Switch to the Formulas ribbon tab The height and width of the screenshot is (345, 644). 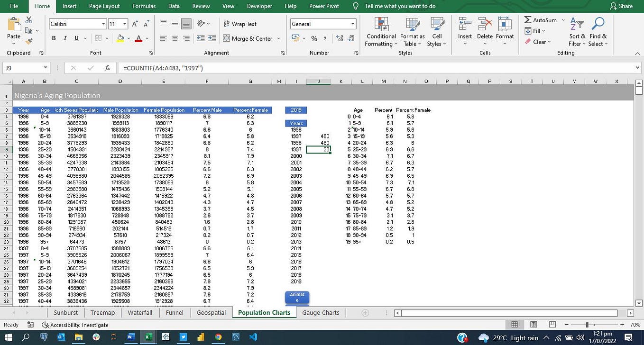point(144,6)
